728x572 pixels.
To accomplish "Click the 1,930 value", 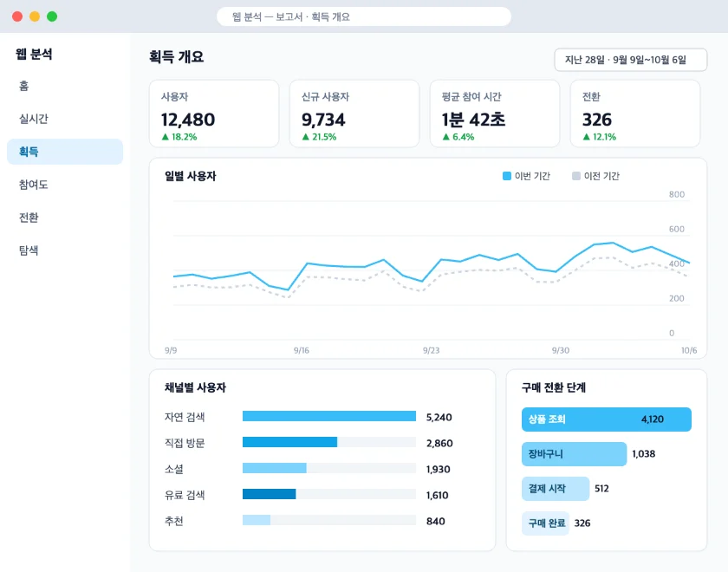I will tap(439, 470).
